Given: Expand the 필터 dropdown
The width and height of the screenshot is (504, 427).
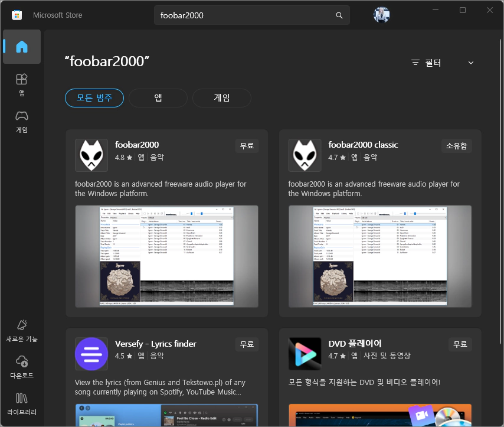Looking at the screenshot, I should (434, 62).
